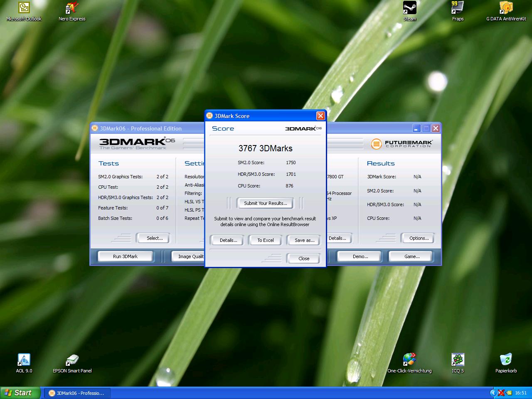Click the red X network tray icon

501,393
